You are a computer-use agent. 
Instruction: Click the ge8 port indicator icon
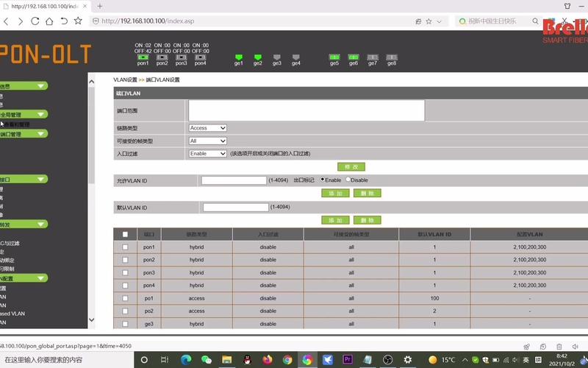coord(392,57)
